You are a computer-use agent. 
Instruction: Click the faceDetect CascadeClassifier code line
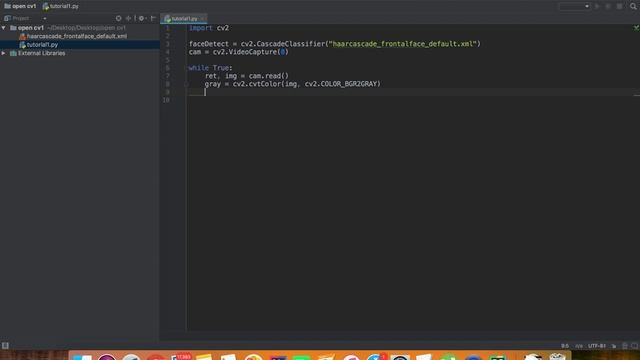pos(335,44)
